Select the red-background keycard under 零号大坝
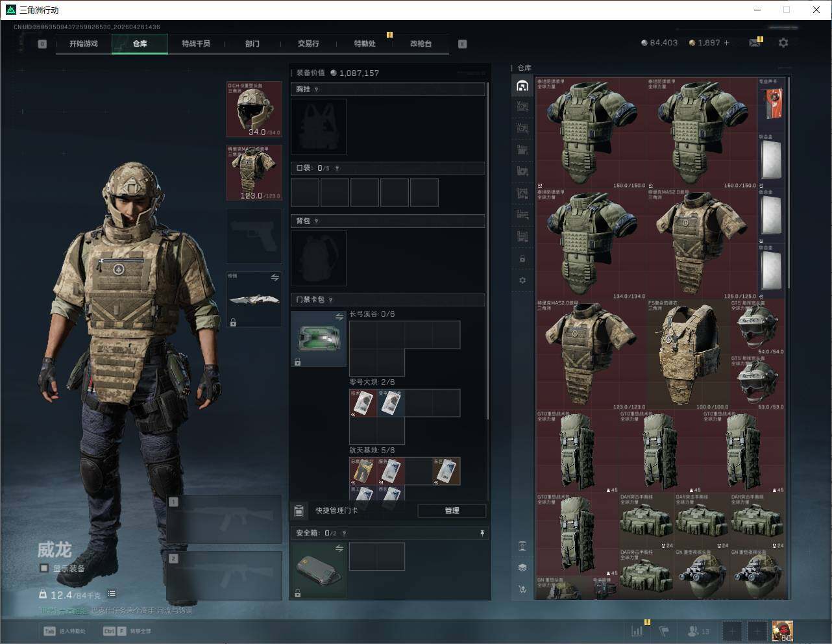Image resolution: width=832 pixels, height=644 pixels. tap(363, 403)
